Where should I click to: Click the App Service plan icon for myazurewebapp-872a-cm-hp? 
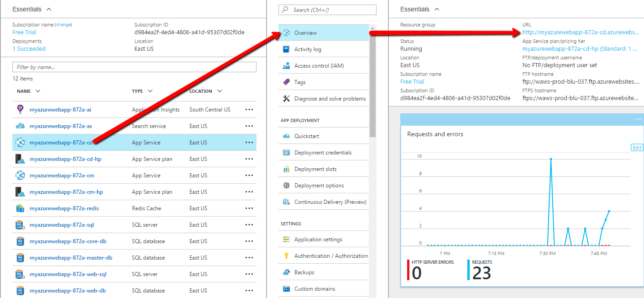click(x=20, y=192)
